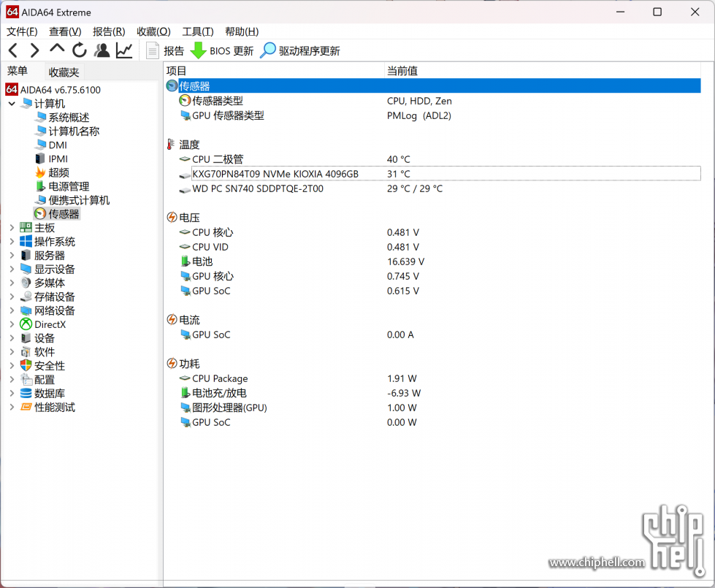715x588 pixels.
Task: Refresh the view with the circular arrow icon
Action: tap(80, 50)
